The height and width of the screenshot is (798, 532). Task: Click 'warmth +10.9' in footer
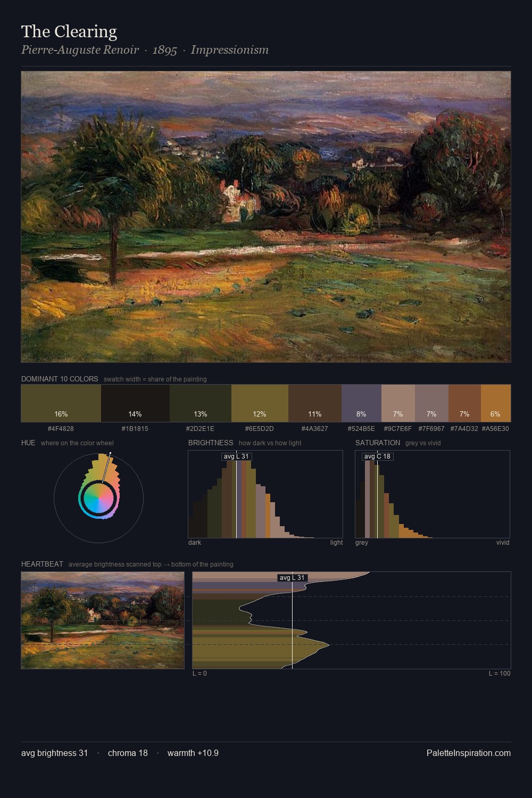click(x=193, y=753)
